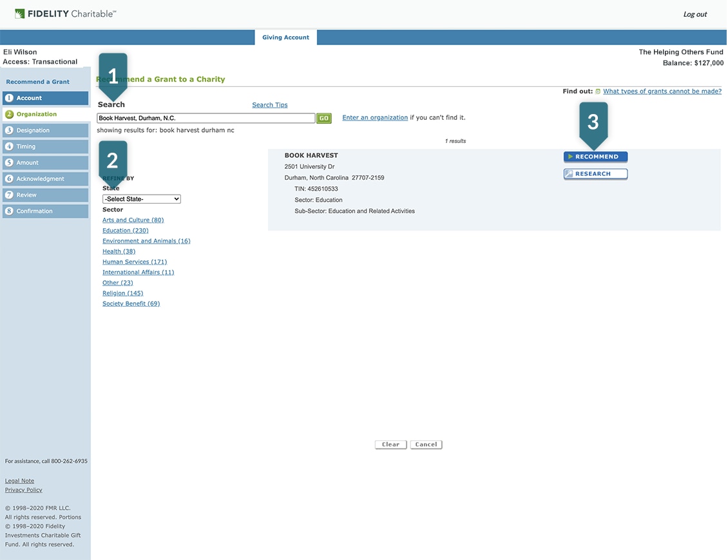
Task: Click the Fidelity Charitable logo
Action: 65,14
